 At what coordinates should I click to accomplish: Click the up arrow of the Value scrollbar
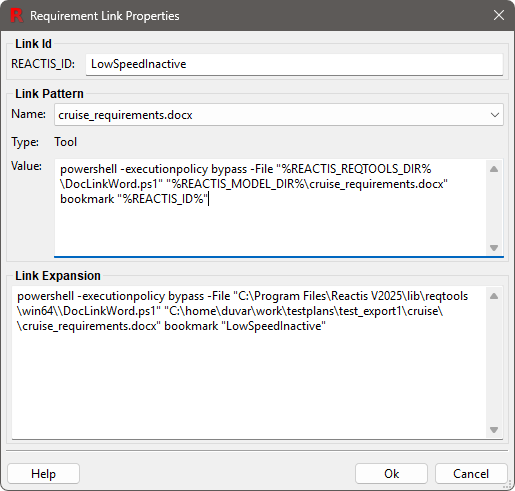(x=494, y=169)
